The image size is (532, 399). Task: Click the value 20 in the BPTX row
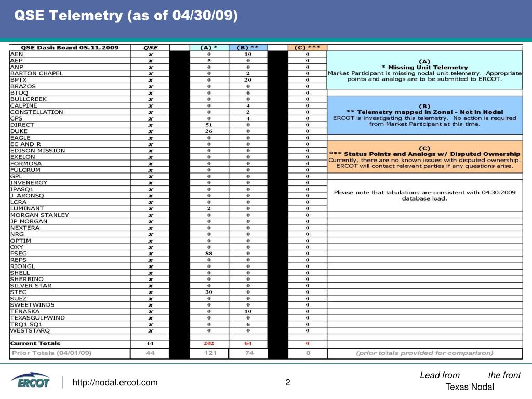pos(248,80)
